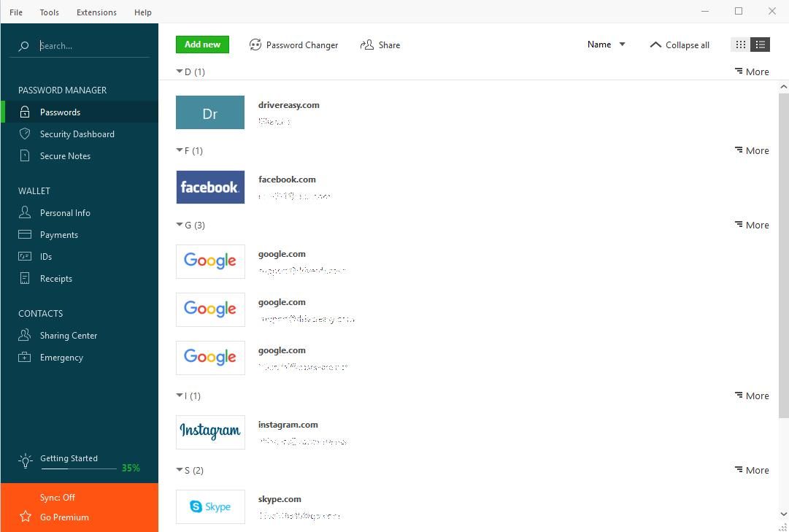Click the Add new button
This screenshot has width=789, height=532.
[x=202, y=45]
